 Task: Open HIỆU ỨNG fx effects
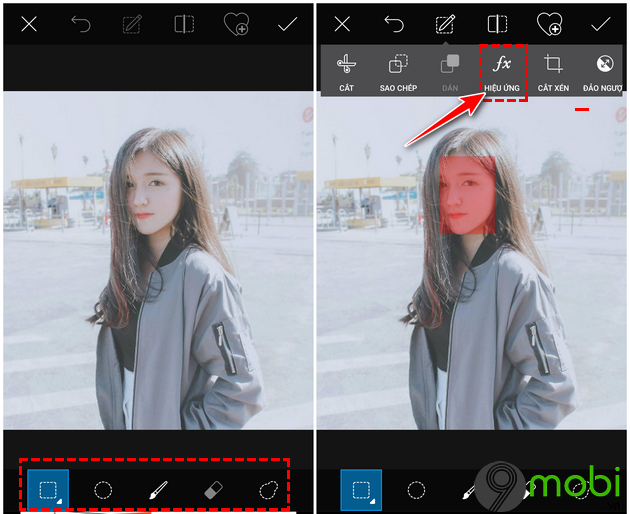pyautogui.click(x=502, y=72)
